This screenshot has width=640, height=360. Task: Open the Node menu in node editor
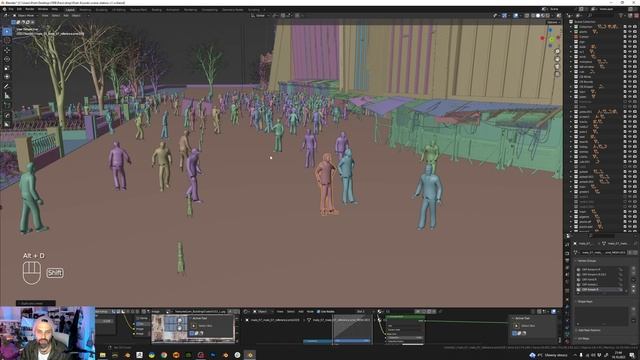[x=310, y=311]
